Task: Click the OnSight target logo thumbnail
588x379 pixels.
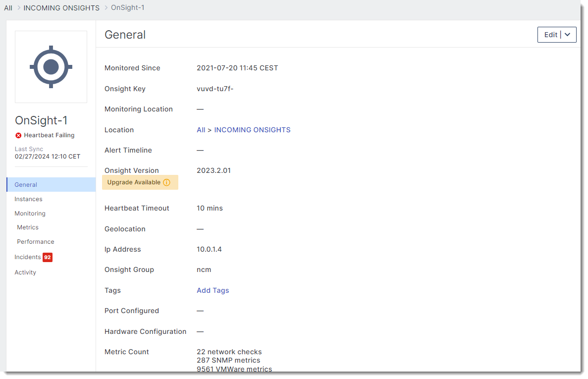Action: (51, 67)
